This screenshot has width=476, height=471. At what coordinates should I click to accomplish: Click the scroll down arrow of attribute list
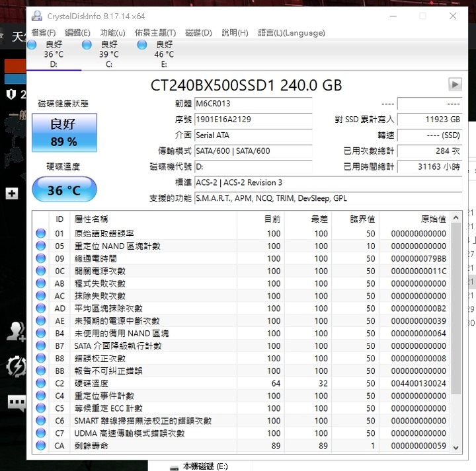(456, 448)
